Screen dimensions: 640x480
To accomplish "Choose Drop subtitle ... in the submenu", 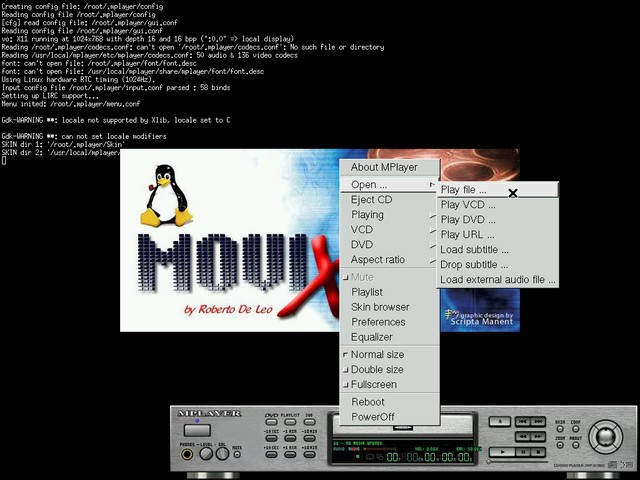I will (x=498, y=265).
